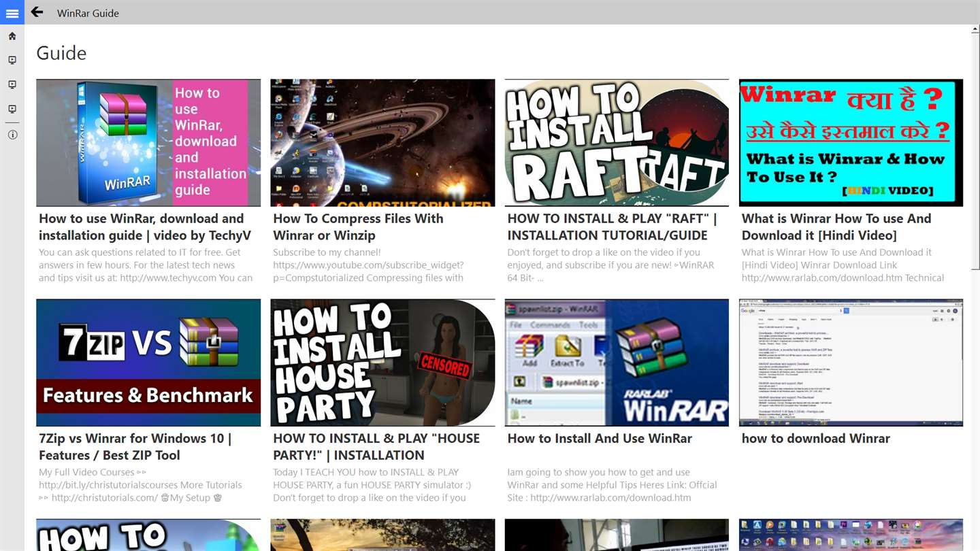Image resolution: width=980 pixels, height=551 pixels.
Task: Open 'What is Winrar How To use And Download it' title
Action: point(836,227)
